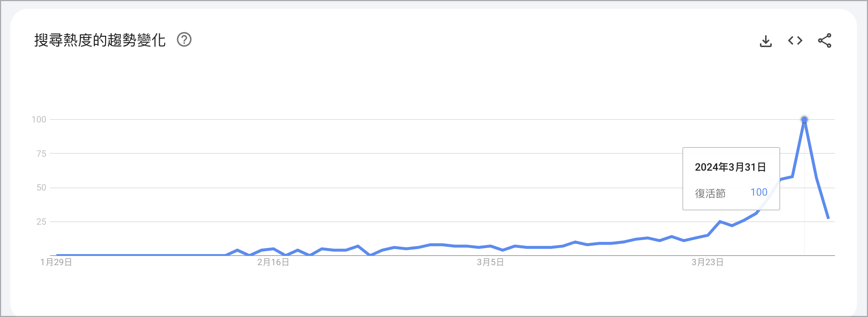Click the 100 mark on the y-axis
The width and height of the screenshot is (868, 317).
coord(39,119)
